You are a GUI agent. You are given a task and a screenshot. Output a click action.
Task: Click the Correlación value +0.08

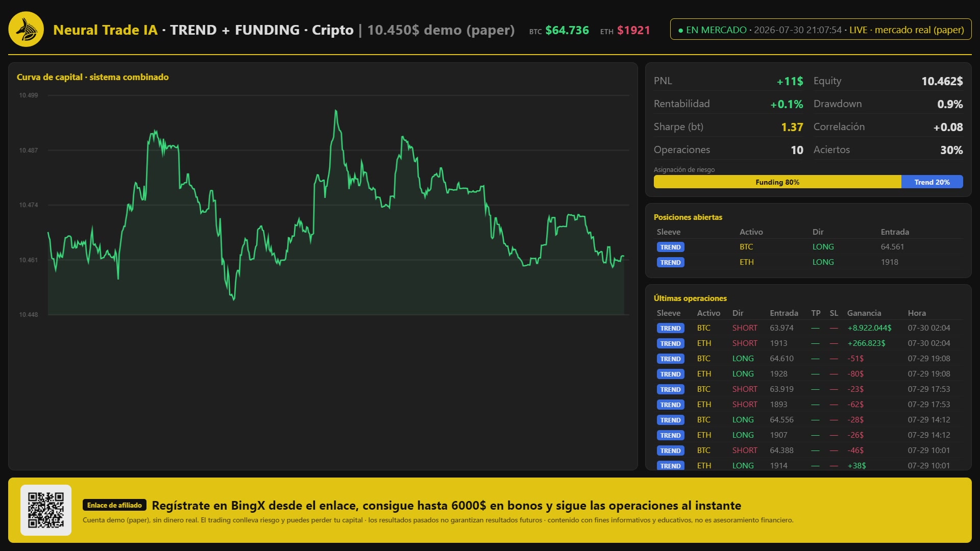(948, 127)
